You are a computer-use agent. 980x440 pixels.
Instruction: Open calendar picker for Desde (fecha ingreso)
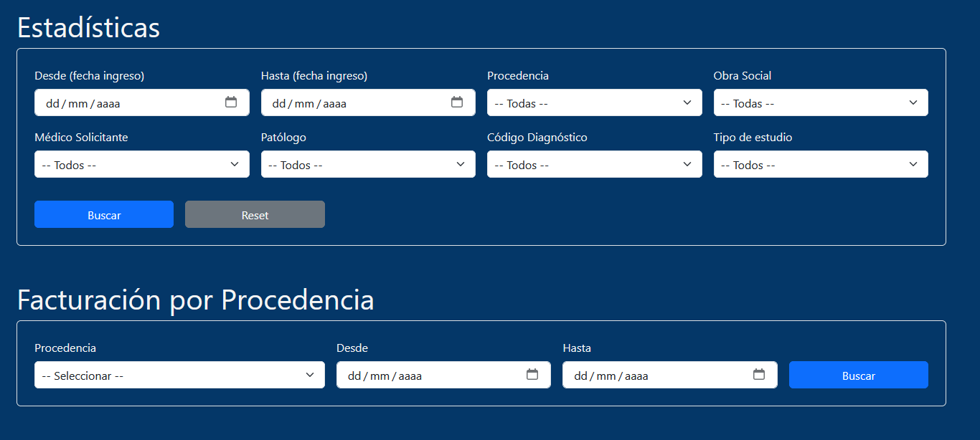(231, 102)
